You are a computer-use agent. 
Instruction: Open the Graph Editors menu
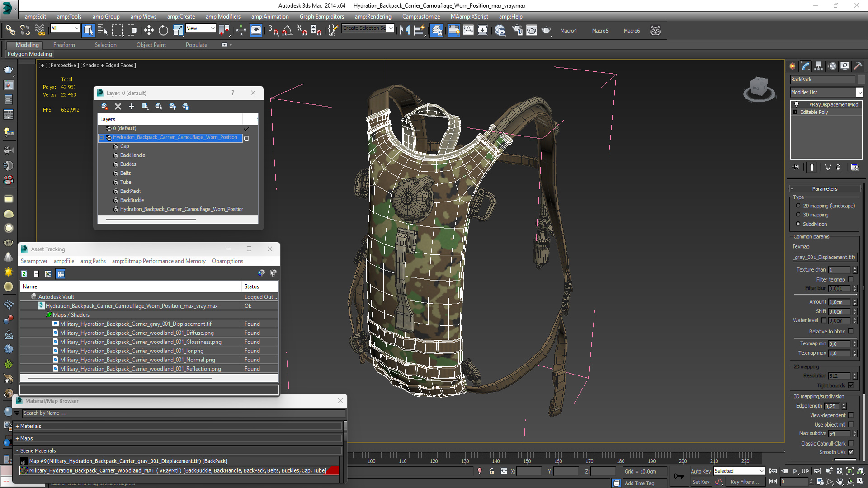[x=321, y=16]
